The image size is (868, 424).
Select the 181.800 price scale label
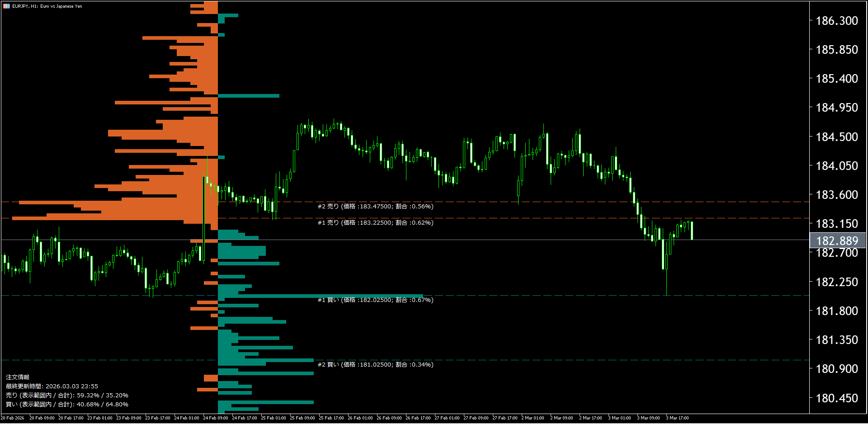tap(837, 311)
